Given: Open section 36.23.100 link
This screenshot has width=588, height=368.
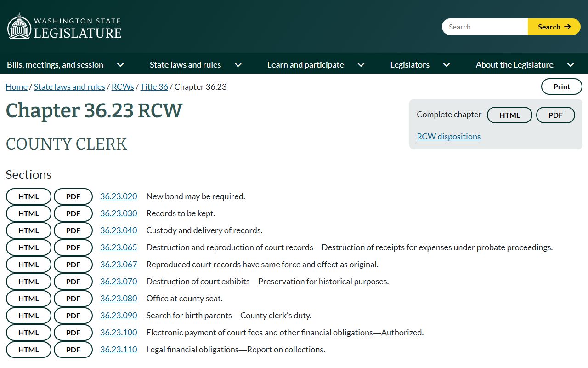Looking at the screenshot, I should 119,333.
